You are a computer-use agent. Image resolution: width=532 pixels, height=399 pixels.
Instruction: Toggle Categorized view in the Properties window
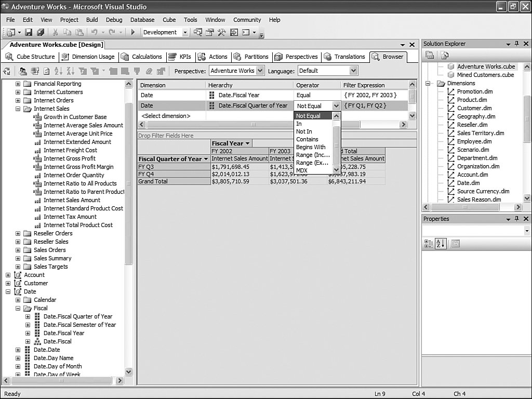tap(429, 244)
